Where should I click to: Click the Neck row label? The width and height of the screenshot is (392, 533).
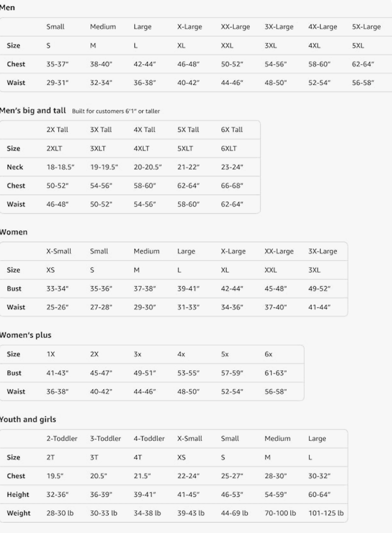[14, 167]
